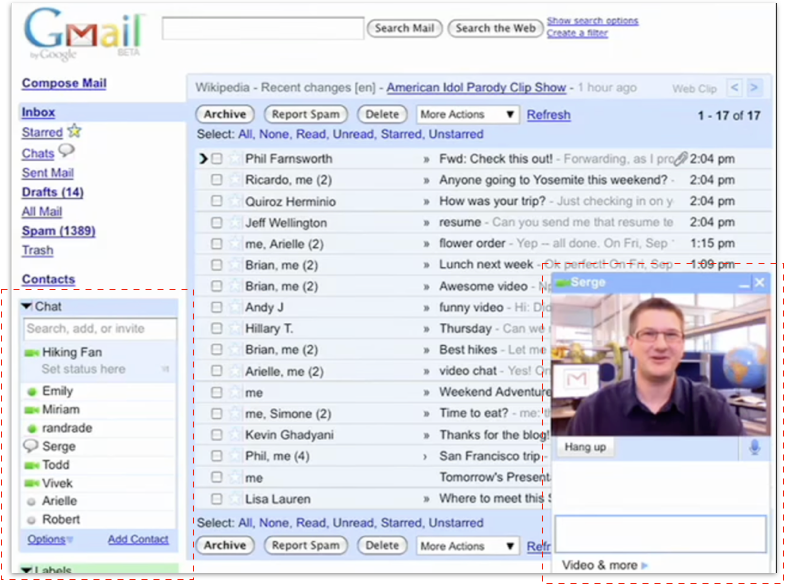This screenshot has height=585, width=785.
Task: Click the Gmail logo
Action: pos(84,34)
